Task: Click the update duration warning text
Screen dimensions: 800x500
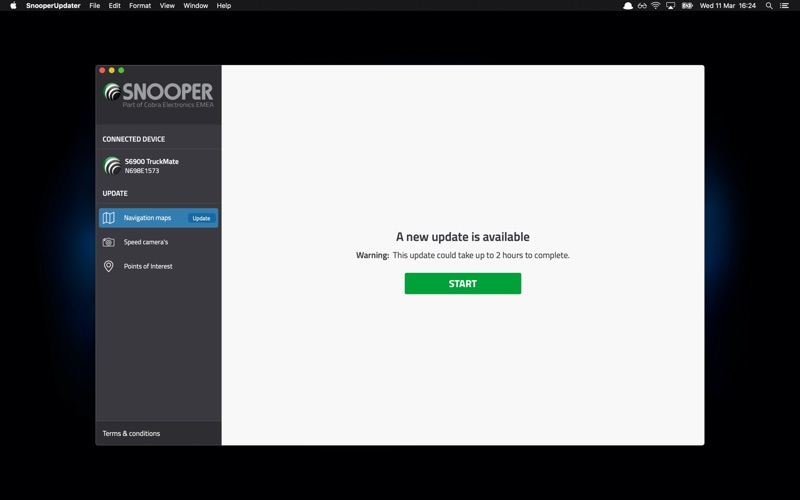Action: click(x=463, y=255)
